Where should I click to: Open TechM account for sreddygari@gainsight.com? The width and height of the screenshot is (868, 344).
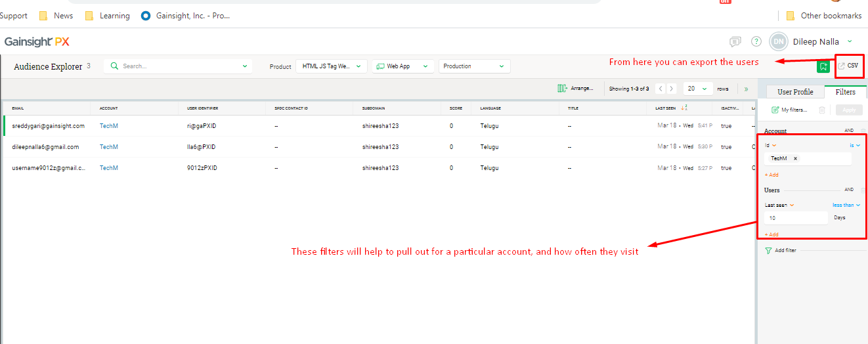(x=108, y=125)
